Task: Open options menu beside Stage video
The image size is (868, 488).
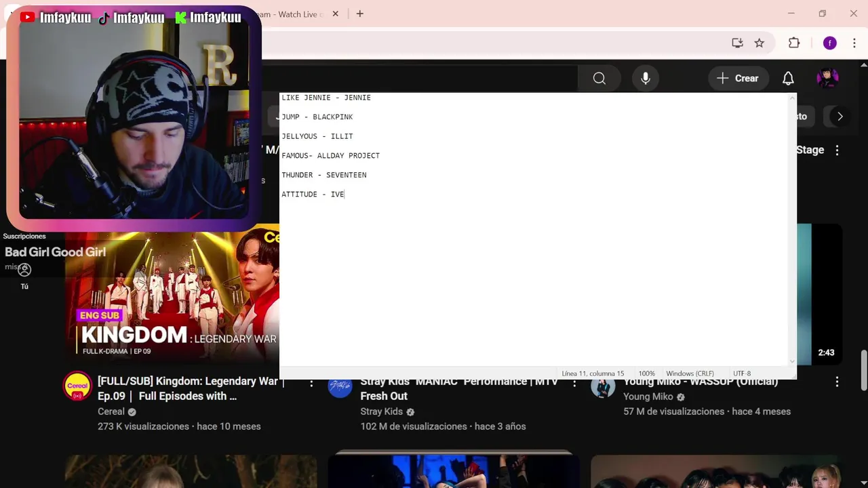Action: point(837,150)
